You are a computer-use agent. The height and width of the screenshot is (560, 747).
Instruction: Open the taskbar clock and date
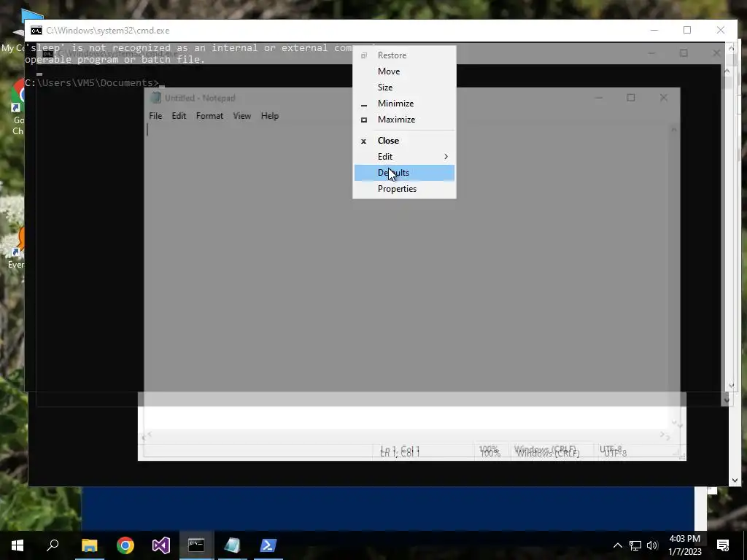(684, 545)
